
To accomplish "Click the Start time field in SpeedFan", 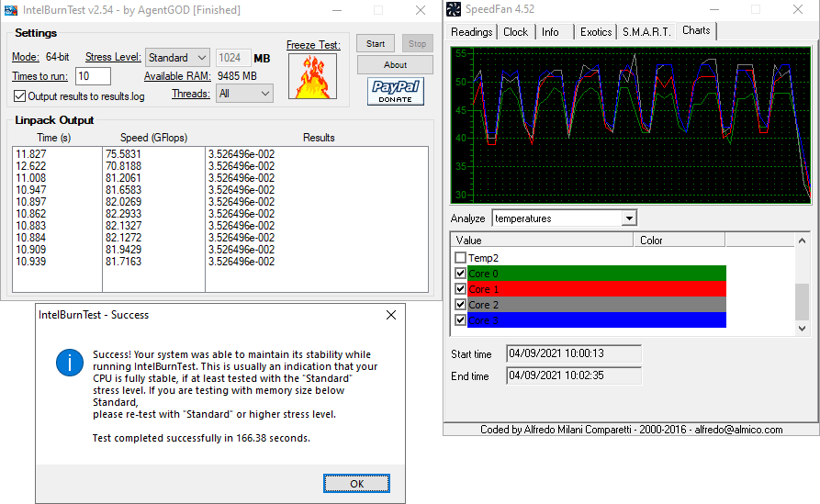I will pyautogui.click(x=574, y=353).
